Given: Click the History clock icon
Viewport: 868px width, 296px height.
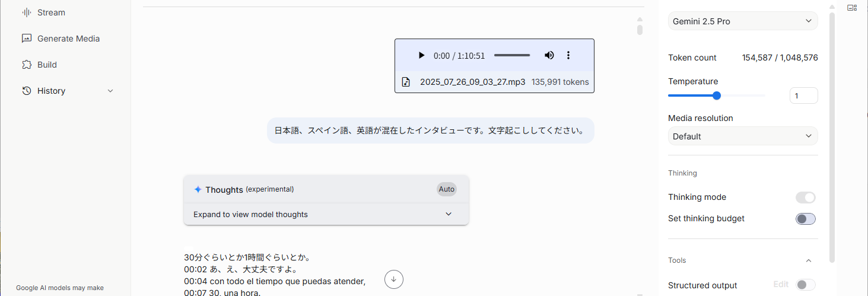Looking at the screenshot, I should pos(26,91).
